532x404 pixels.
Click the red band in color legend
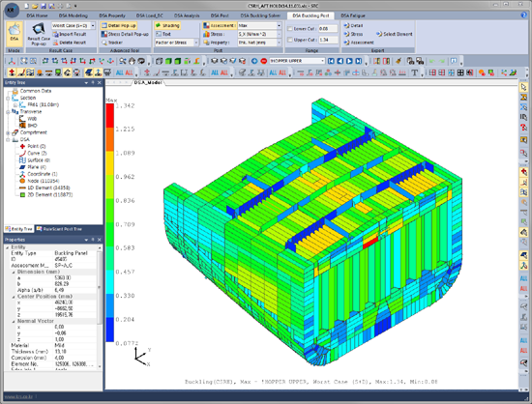click(x=110, y=116)
